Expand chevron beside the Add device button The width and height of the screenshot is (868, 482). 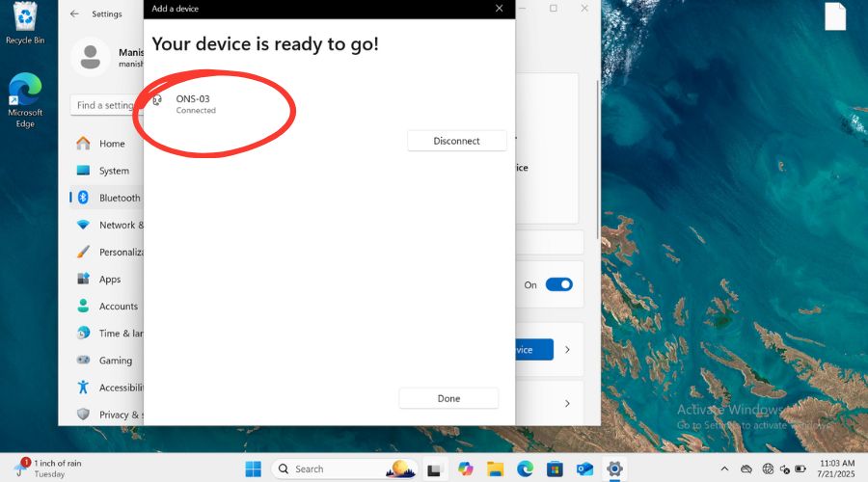coord(567,350)
